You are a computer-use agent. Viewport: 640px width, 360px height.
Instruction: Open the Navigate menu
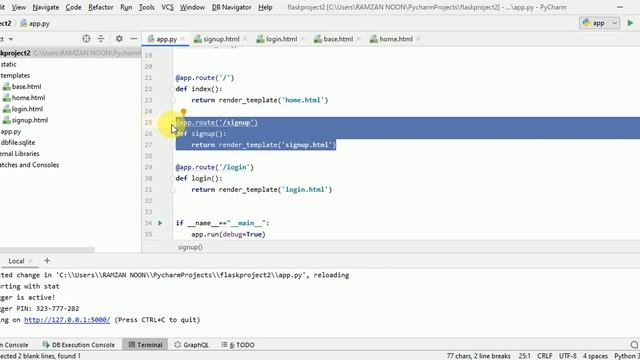coord(46,7)
